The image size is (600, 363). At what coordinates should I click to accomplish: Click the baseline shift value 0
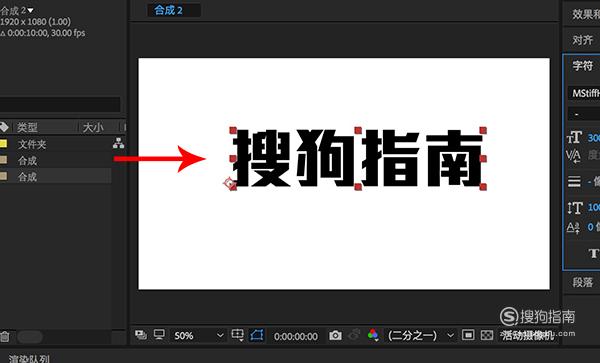click(x=591, y=227)
